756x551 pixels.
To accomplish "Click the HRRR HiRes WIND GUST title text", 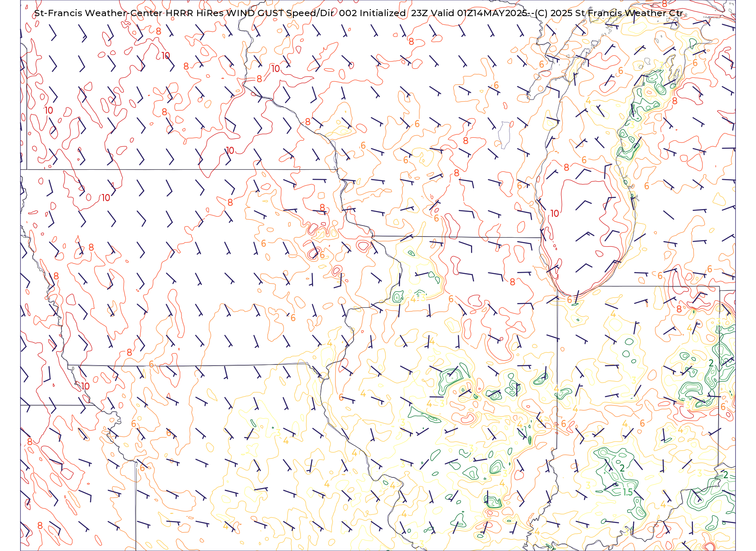I will pyautogui.click(x=224, y=13).
